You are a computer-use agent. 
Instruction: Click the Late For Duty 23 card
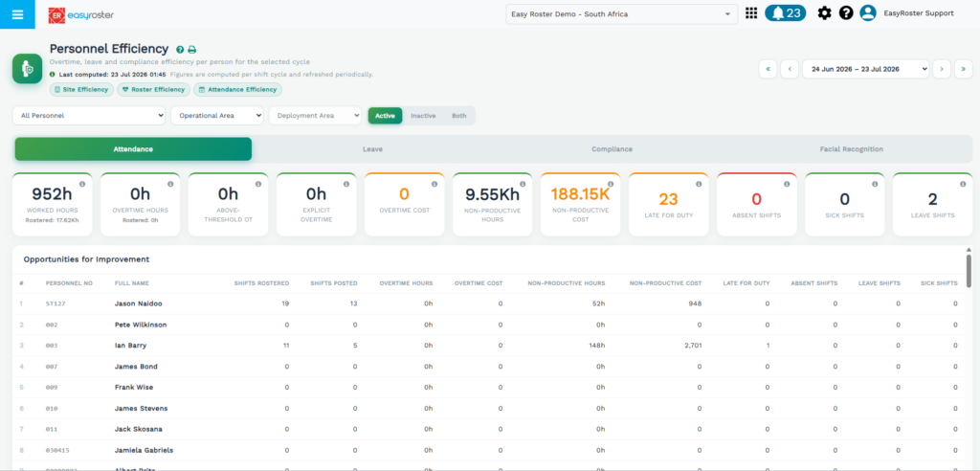pos(668,205)
